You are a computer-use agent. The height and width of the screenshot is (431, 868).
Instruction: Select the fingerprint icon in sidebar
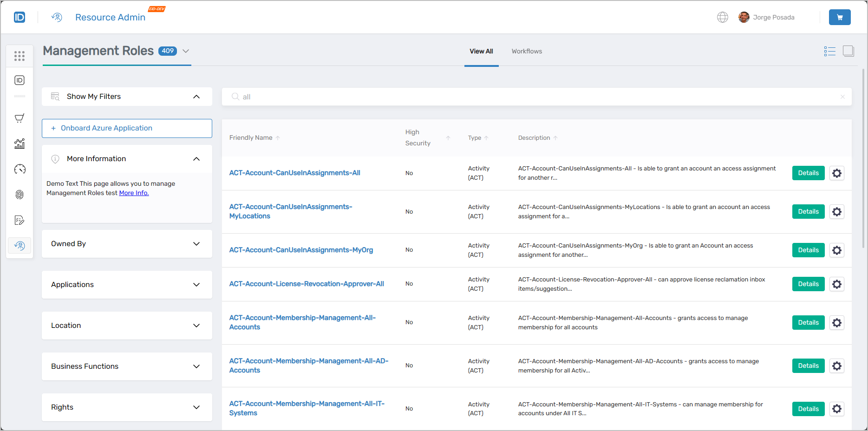pyautogui.click(x=19, y=195)
